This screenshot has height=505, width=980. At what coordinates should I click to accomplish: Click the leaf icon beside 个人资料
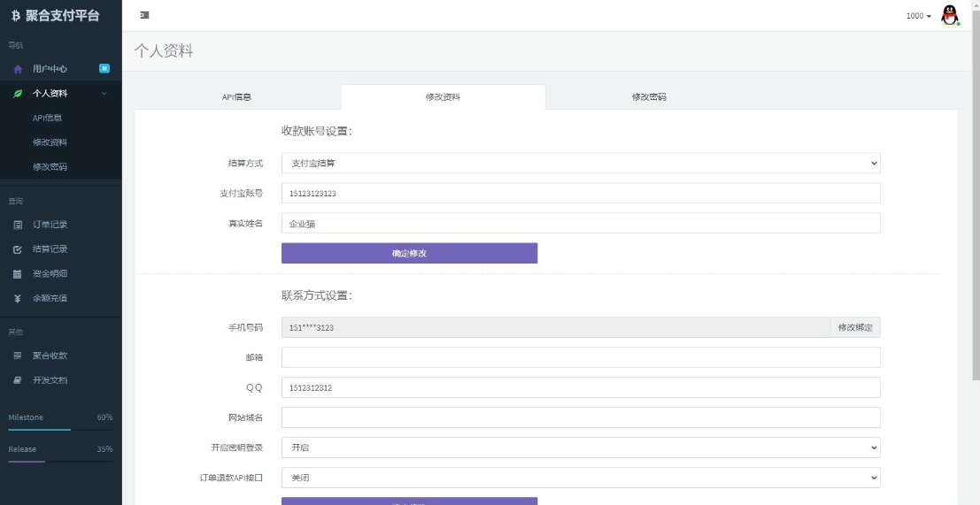[18, 93]
